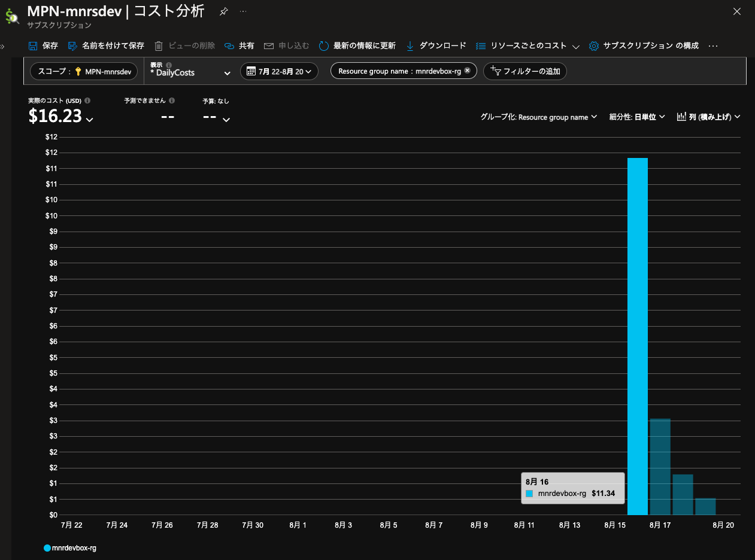Click the 7月 22 axis label
The image size is (755, 560).
(x=71, y=525)
